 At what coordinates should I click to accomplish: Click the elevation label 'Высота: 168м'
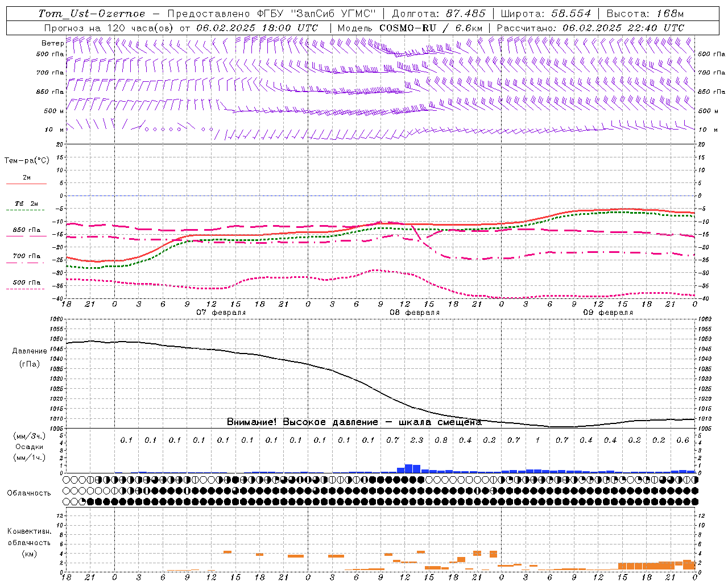645,14
